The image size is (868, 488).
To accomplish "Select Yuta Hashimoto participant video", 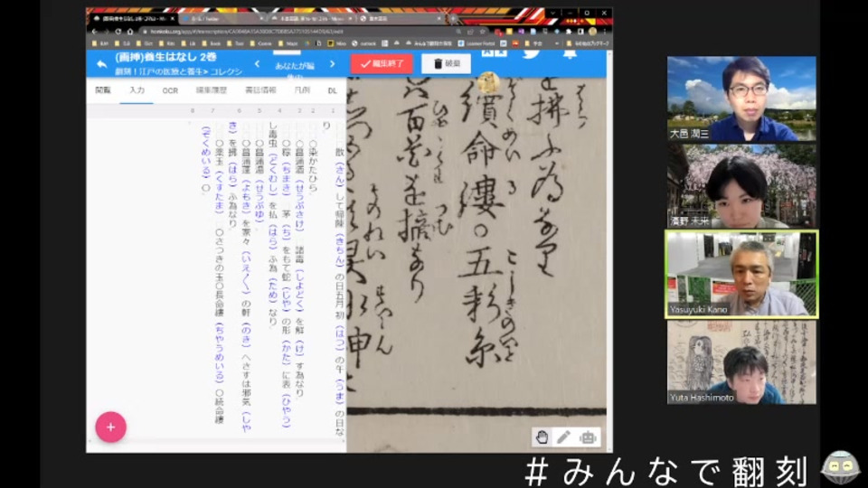I will pos(741,362).
